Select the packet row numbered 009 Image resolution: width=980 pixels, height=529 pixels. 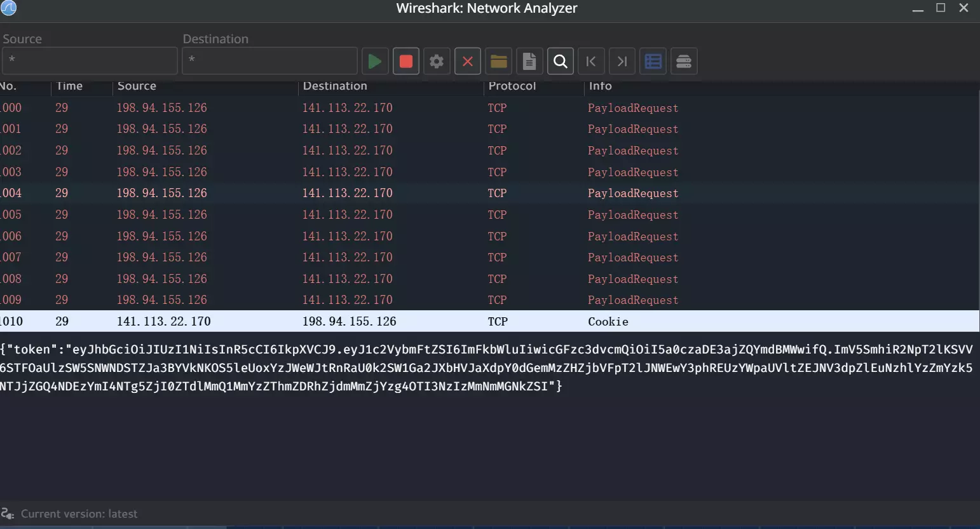tap(489, 300)
